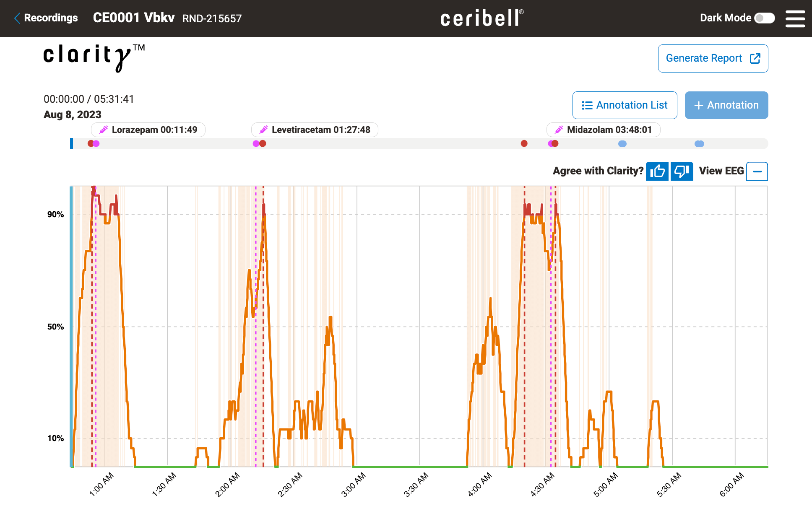812x519 pixels.
Task: Click the blue playhead at timeline start
Action: tap(71, 143)
